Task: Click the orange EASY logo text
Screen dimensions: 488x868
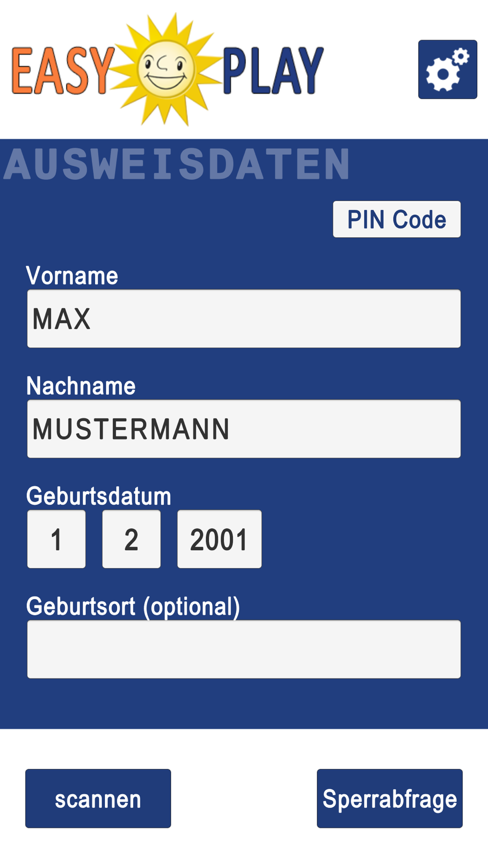Action: [x=62, y=71]
